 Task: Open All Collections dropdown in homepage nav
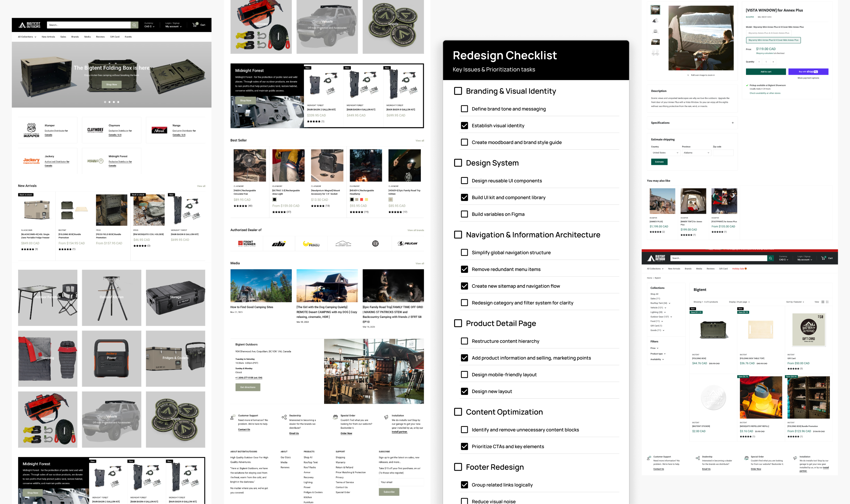coord(27,37)
